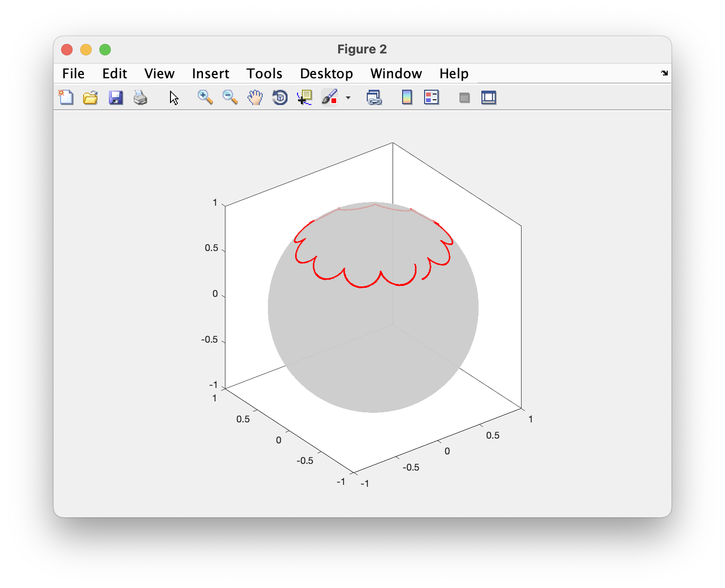
Task: Close the Figure 2 window
Action: [67, 50]
